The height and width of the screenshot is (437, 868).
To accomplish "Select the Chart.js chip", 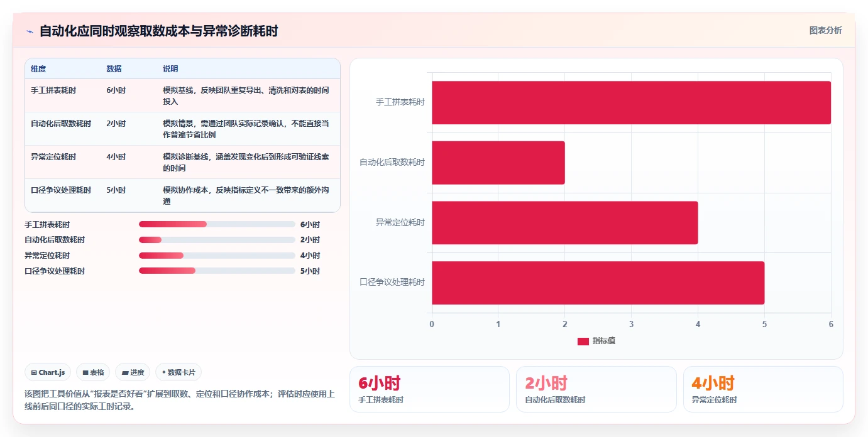I will click(x=48, y=372).
